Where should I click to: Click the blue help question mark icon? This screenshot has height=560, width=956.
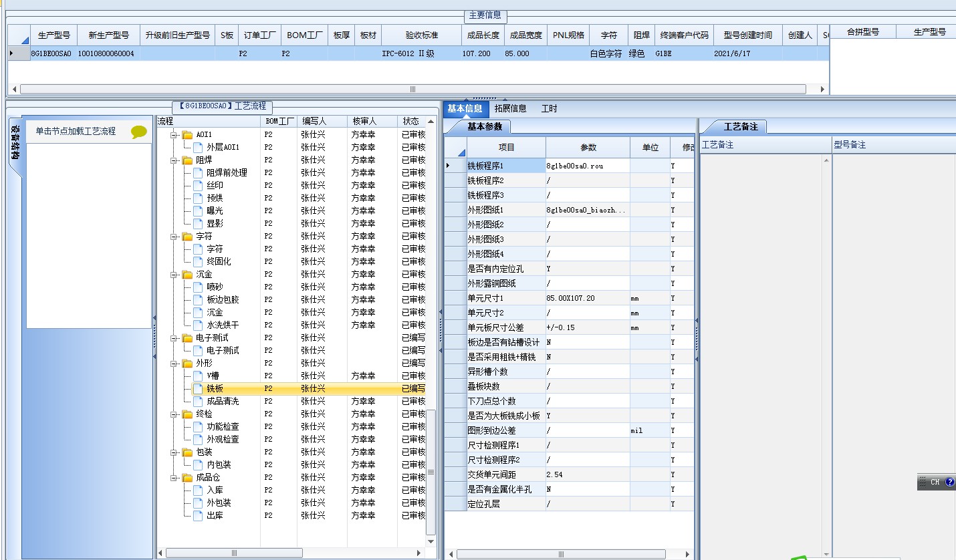950,482
